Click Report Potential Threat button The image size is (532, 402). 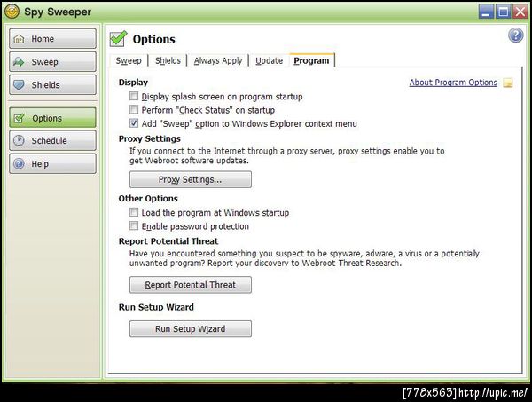tap(191, 285)
